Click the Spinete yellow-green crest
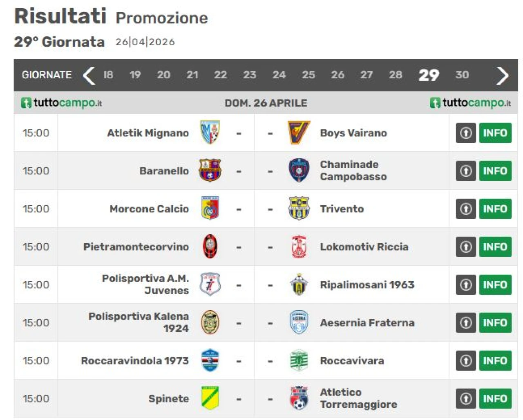Image resolution: width=523 pixels, height=420 pixels. [x=210, y=398]
